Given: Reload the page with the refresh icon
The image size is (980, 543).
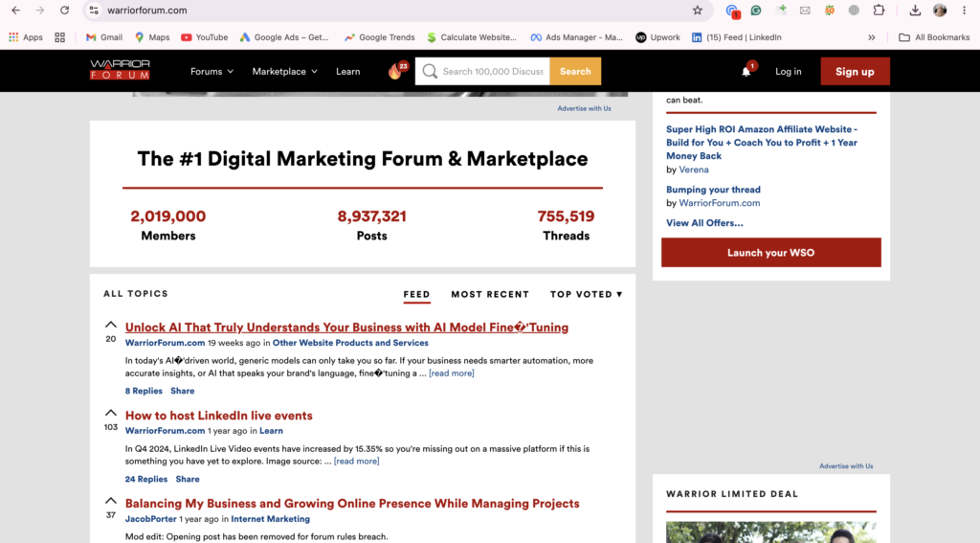Looking at the screenshot, I should click(x=64, y=10).
